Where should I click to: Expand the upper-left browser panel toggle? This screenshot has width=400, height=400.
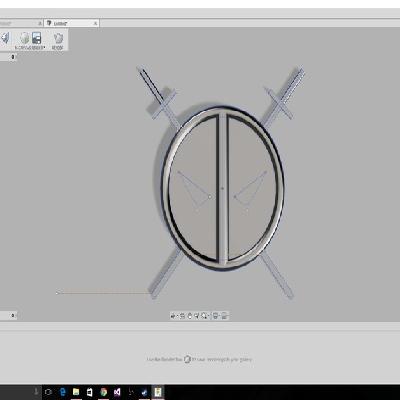[13, 57]
